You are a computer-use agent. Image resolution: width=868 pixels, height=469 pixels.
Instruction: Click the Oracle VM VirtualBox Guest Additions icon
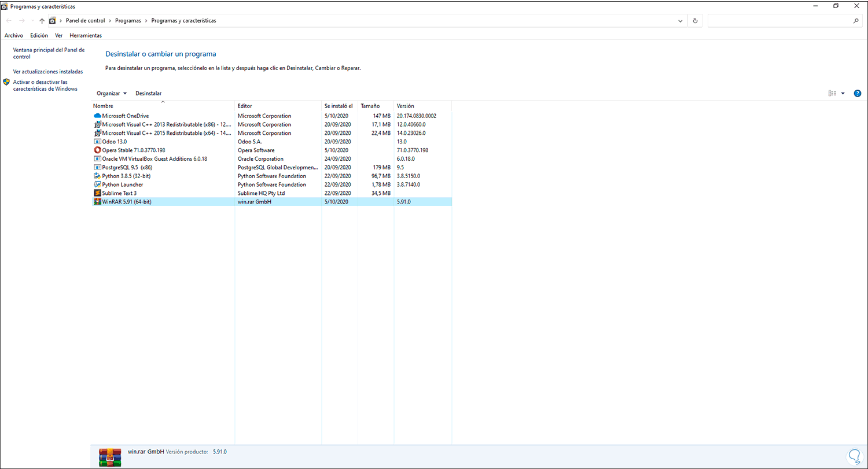pyautogui.click(x=97, y=158)
